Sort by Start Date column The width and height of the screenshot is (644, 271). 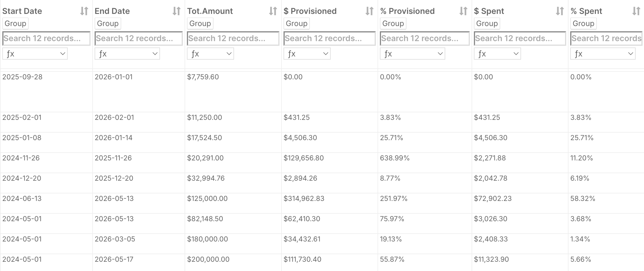(84, 11)
